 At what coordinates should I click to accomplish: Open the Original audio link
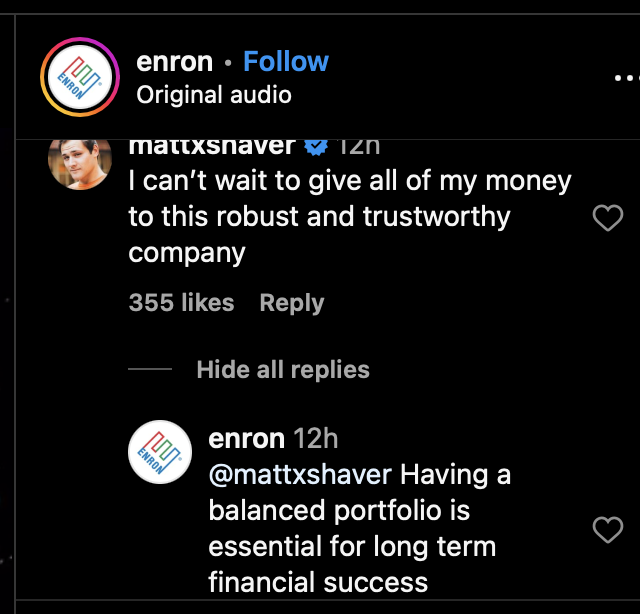pyautogui.click(x=214, y=95)
